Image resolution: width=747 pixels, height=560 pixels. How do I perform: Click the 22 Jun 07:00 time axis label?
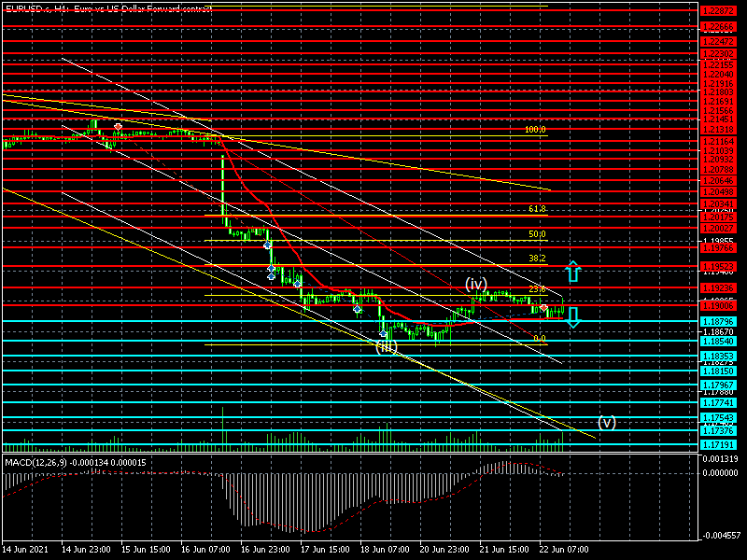coord(564,549)
